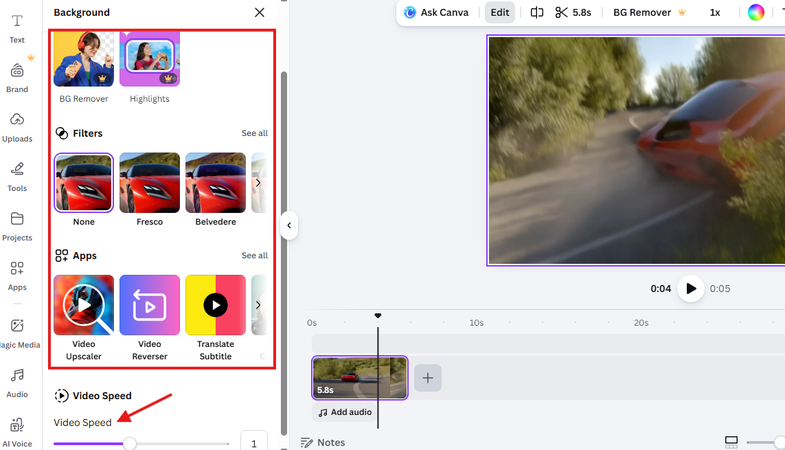Open the rainbow color picker circle
Screen dimensions: 785x450
756,13
